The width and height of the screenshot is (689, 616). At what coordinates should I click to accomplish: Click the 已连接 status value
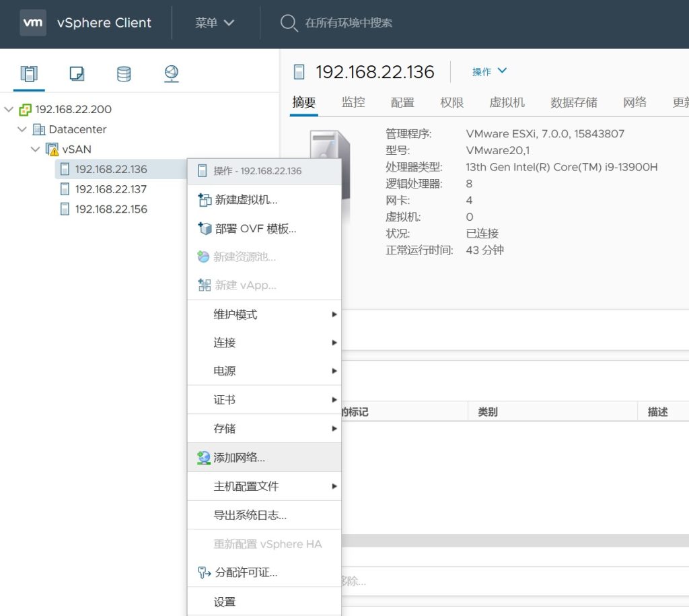(x=482, y=234)
